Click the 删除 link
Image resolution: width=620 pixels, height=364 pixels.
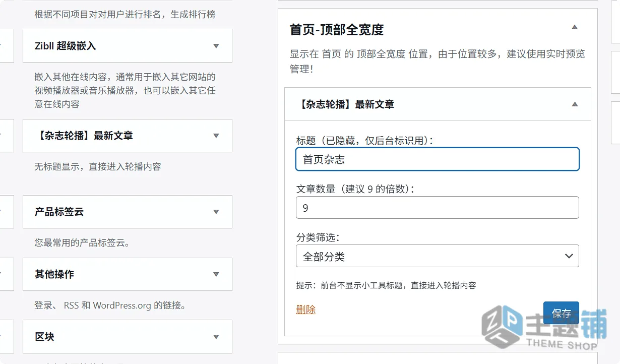(x=306, y=310)
